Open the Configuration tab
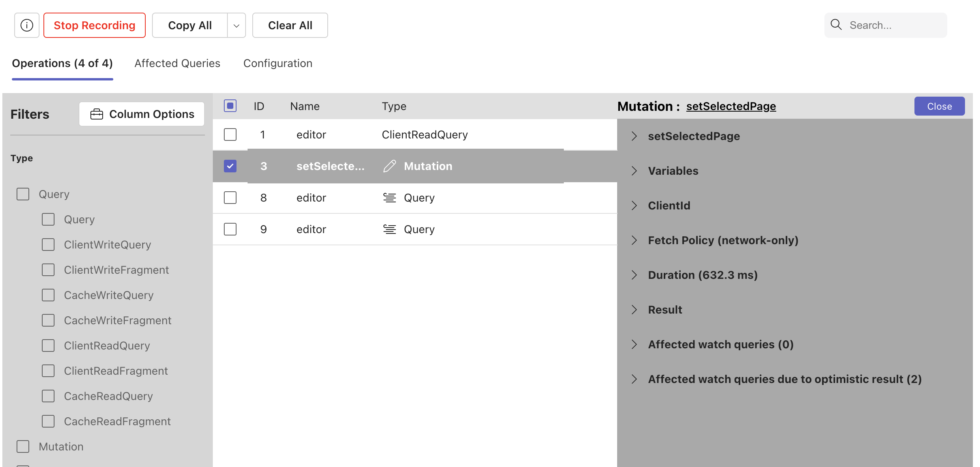980x467 pixels. pos(278,63)
